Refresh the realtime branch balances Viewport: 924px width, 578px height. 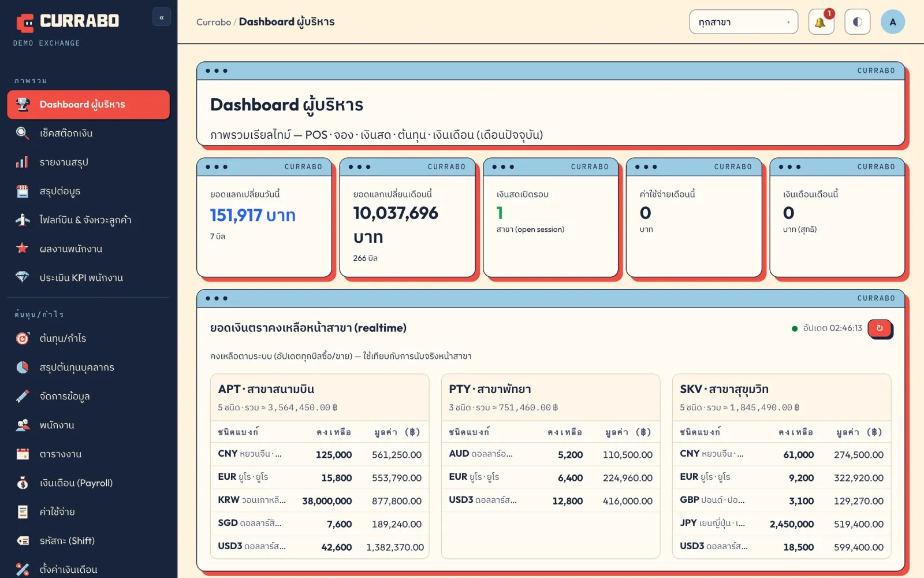coord(880,328)
